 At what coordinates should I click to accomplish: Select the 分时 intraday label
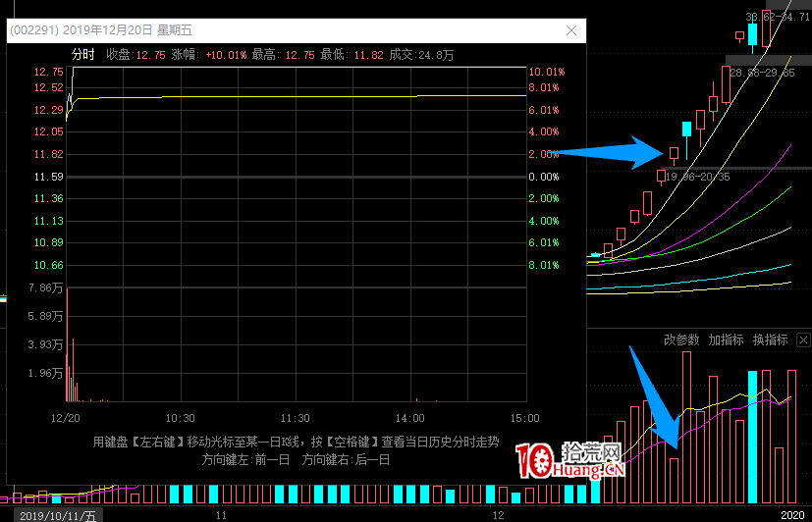click(82, 54)
